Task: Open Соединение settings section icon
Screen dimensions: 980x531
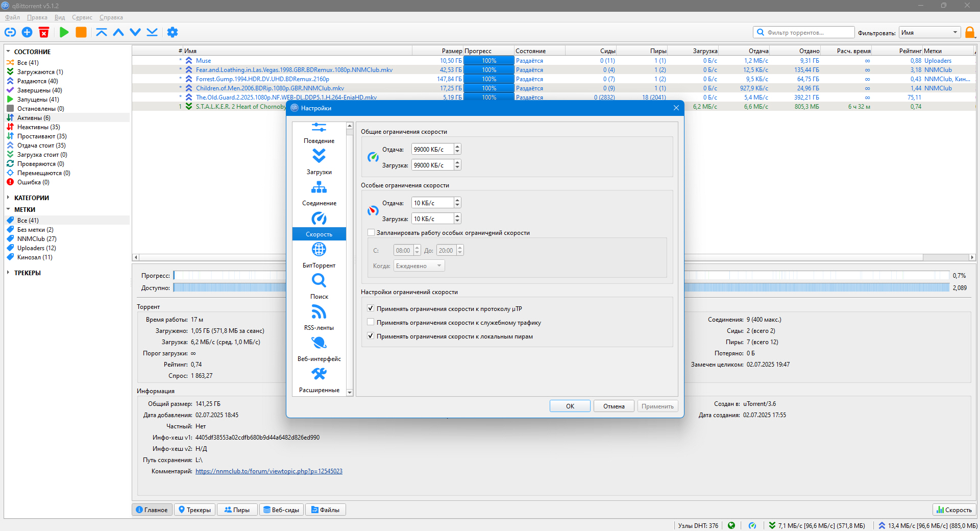Action: (x=319, y=187)
